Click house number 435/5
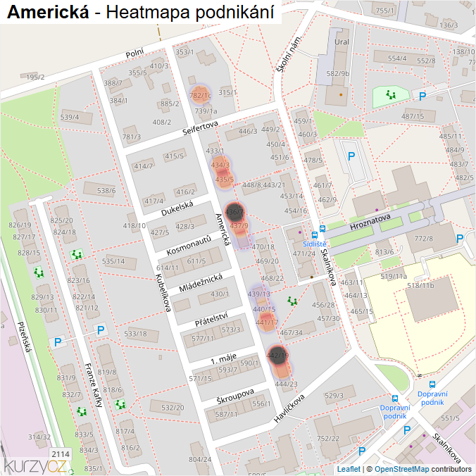Screen dimensions: 476x476 pos(225,180)
